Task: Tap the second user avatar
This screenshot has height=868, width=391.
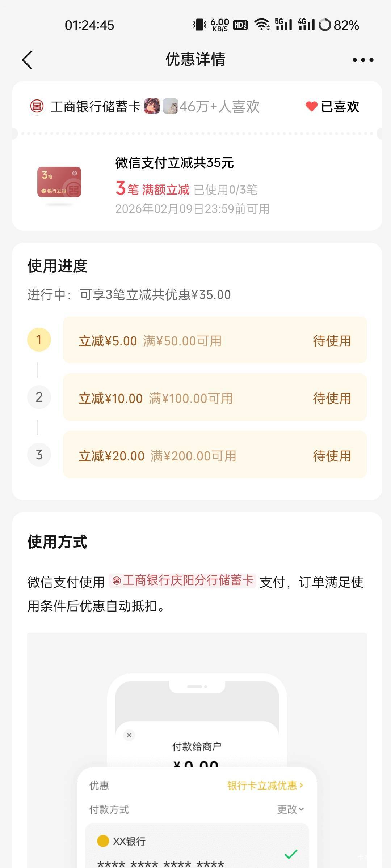Action: point(170,106)
